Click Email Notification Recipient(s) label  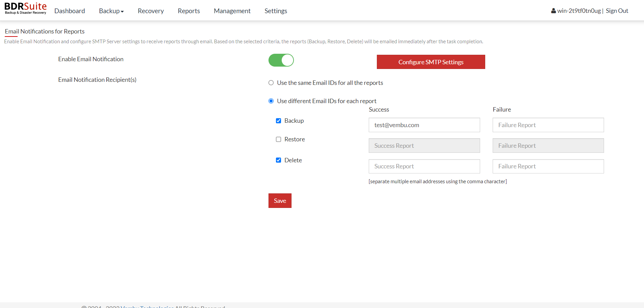(97, 80)
